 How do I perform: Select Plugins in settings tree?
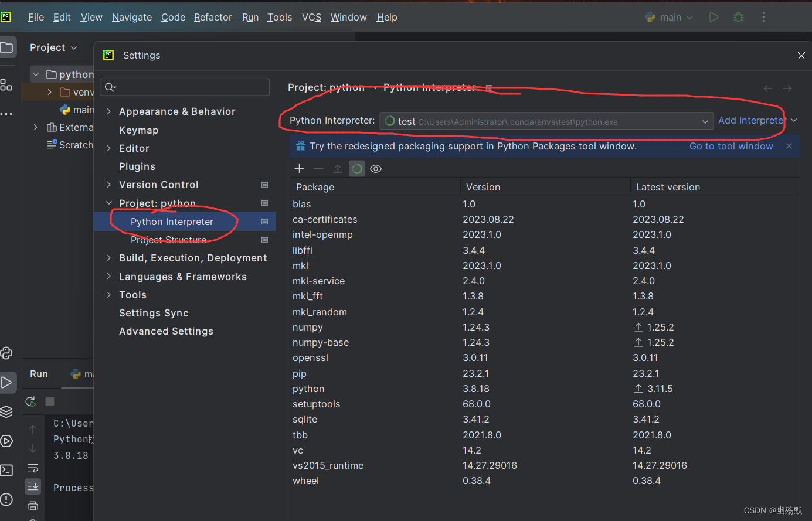point(137,166)
